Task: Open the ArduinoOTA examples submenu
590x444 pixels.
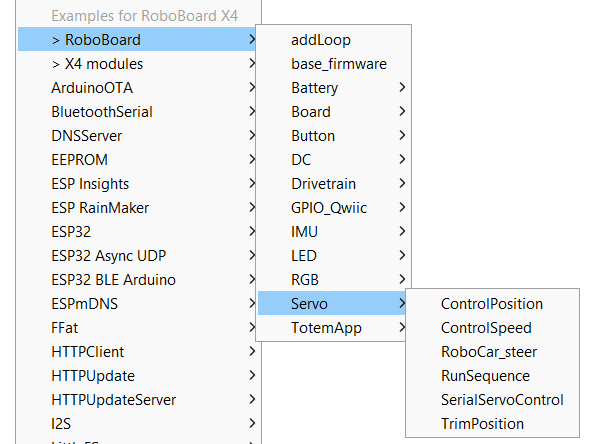Action: point(138,88)
